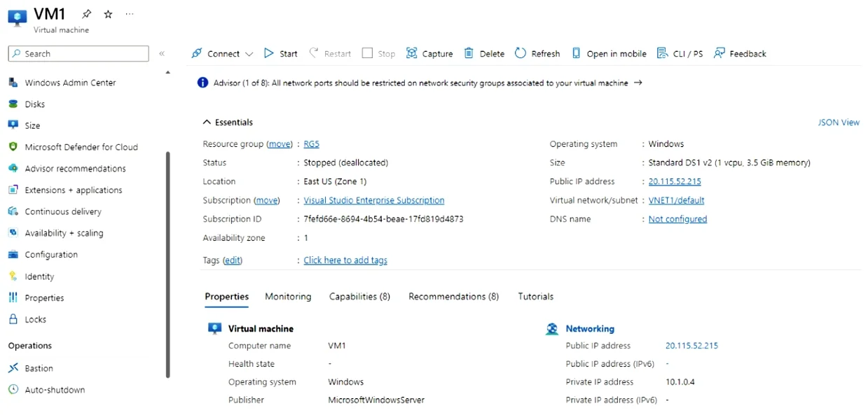Open the Recommendations (8) tab
The image size is (868, 415).
(453, 297)
